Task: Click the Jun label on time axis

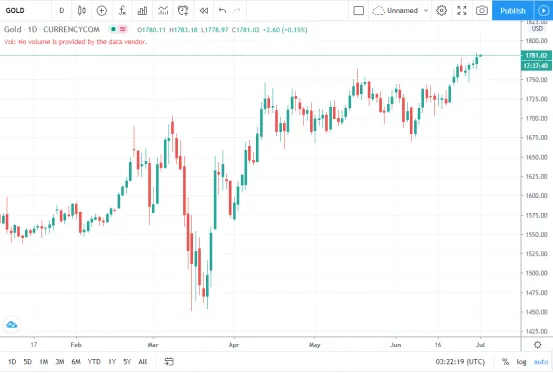Action: point(395,345)
